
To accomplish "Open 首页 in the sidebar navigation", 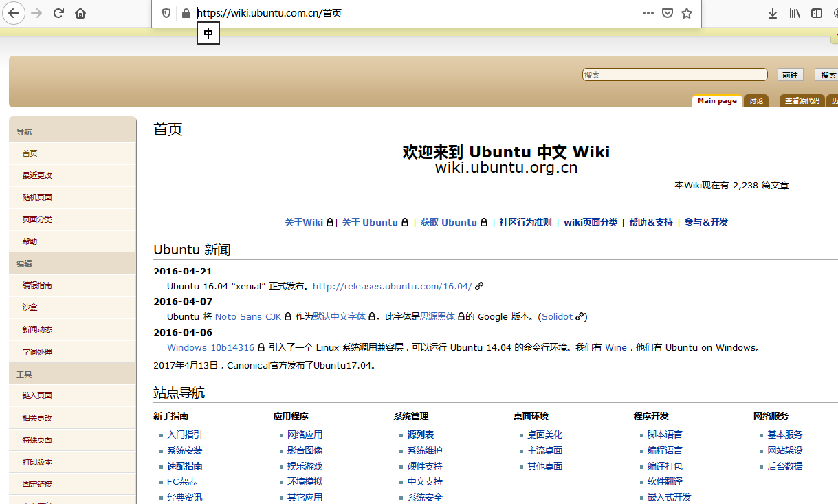I will pos(30,153).
